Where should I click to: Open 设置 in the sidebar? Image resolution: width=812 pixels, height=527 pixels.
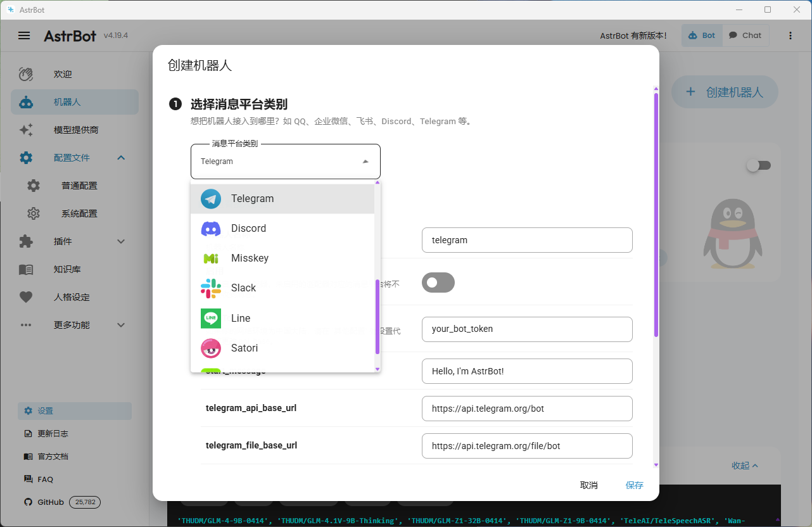click(x=75, y=411)
